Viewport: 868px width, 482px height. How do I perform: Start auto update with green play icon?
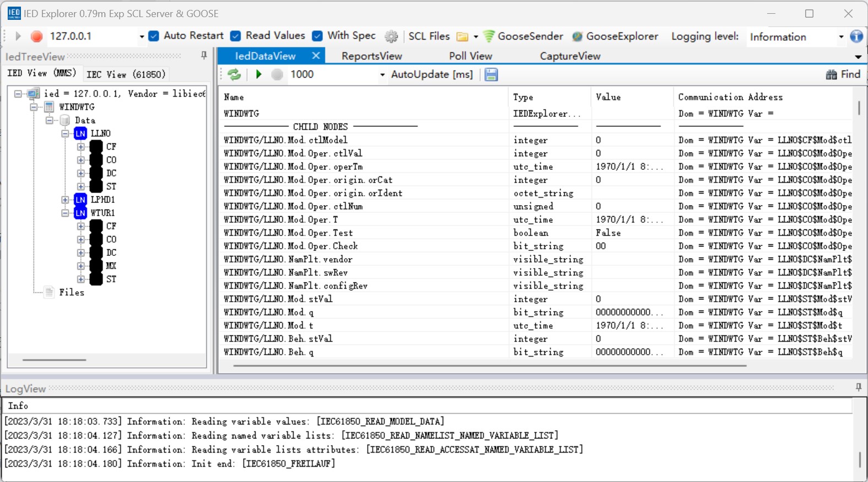coord(258,74)
